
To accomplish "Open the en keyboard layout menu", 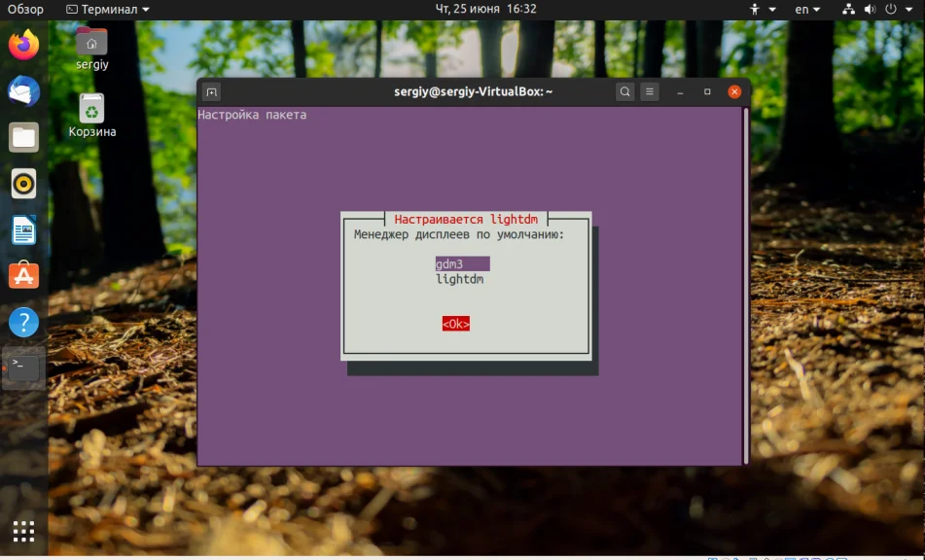I will (807, 10).
